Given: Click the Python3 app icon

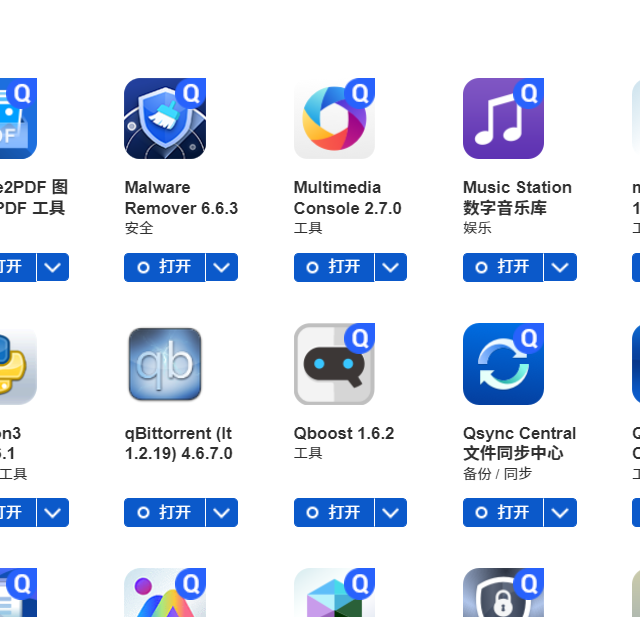Looking at the screenshot, I should click(x=18, y=364).
